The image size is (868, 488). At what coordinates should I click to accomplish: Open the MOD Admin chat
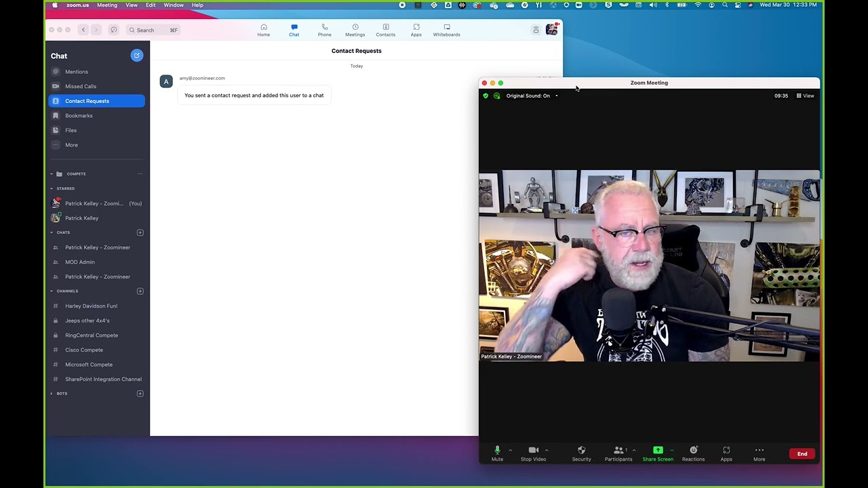tap(96, 262)
